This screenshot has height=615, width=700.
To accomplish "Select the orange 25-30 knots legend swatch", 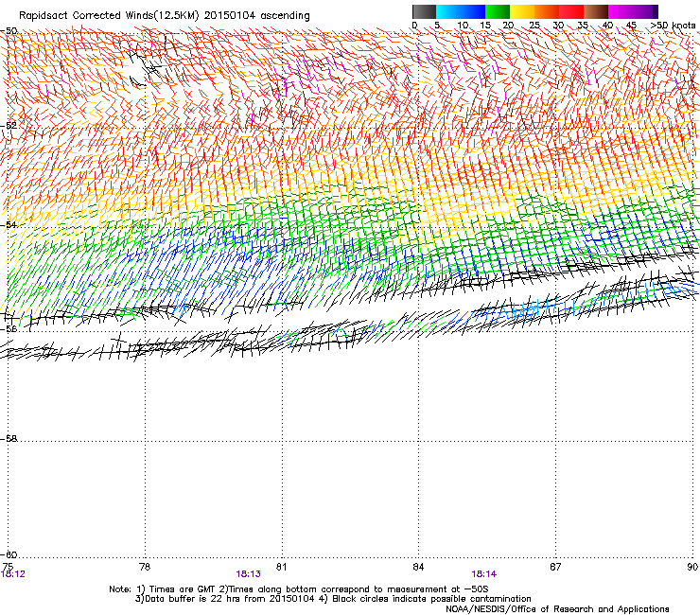I will click(547, 11).
